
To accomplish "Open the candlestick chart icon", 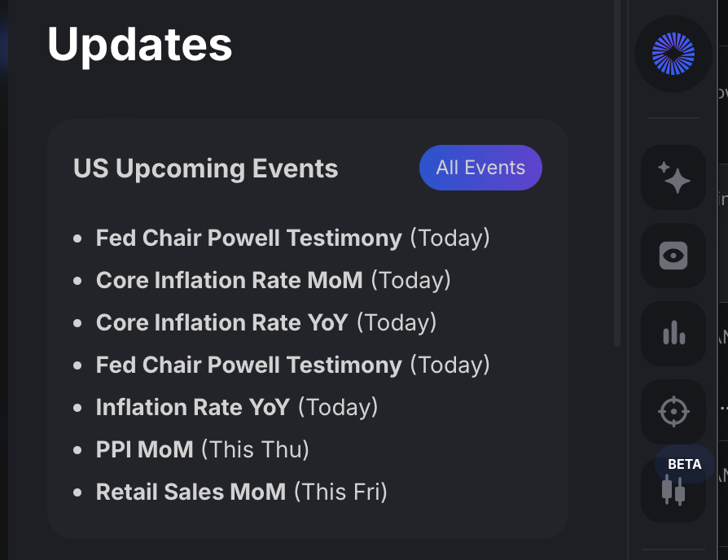I will pos(673,492).
